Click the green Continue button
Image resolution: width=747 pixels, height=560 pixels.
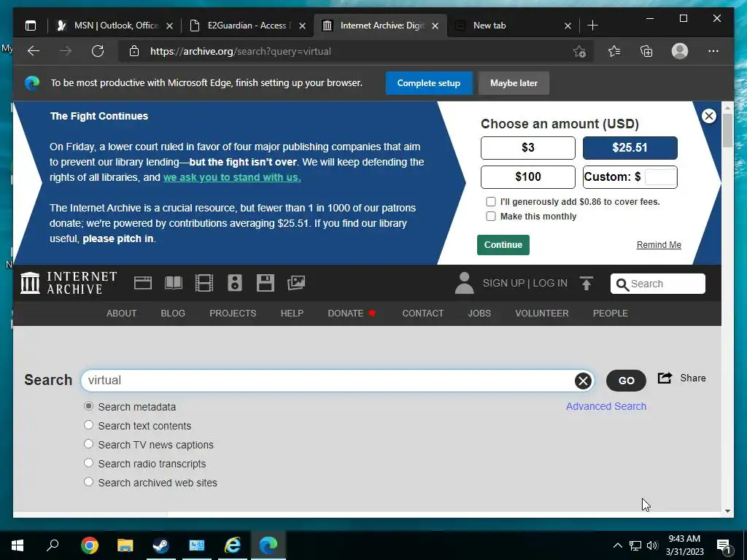point(503,245)
